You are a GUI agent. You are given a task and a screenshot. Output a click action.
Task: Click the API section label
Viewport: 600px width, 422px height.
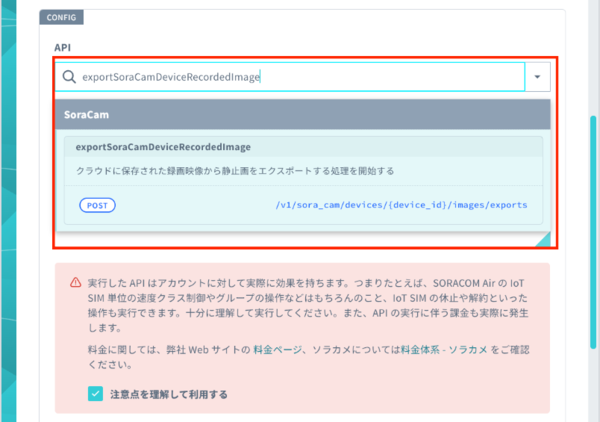pyautogui.click(x=62, y=47)
